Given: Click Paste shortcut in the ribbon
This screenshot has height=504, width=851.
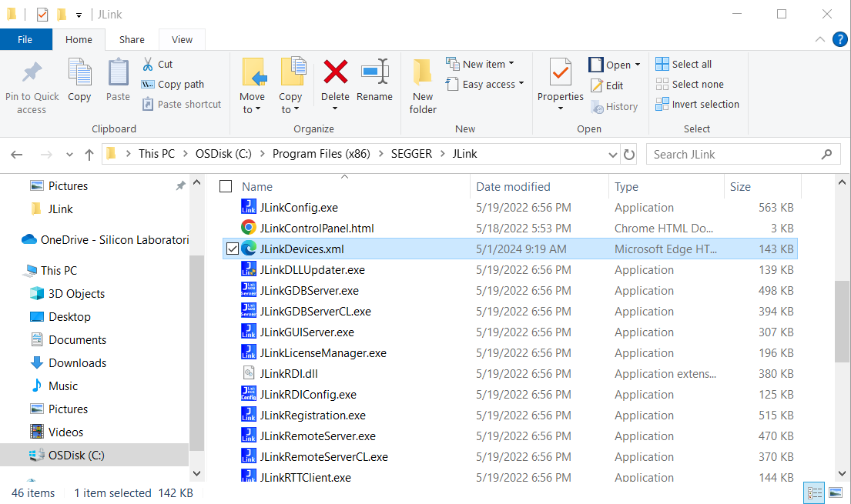Looking at the screenshot, I should [x=182, y=104].
